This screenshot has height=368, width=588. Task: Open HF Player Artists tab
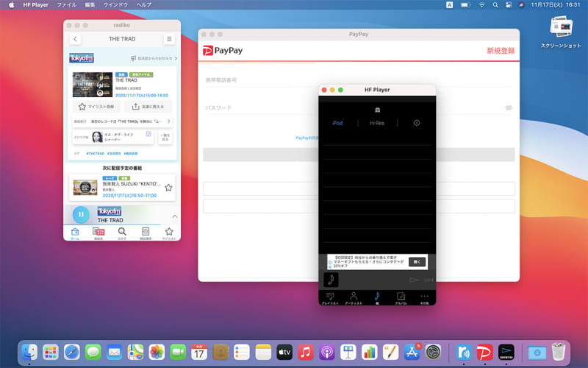(x=354, y=298)
